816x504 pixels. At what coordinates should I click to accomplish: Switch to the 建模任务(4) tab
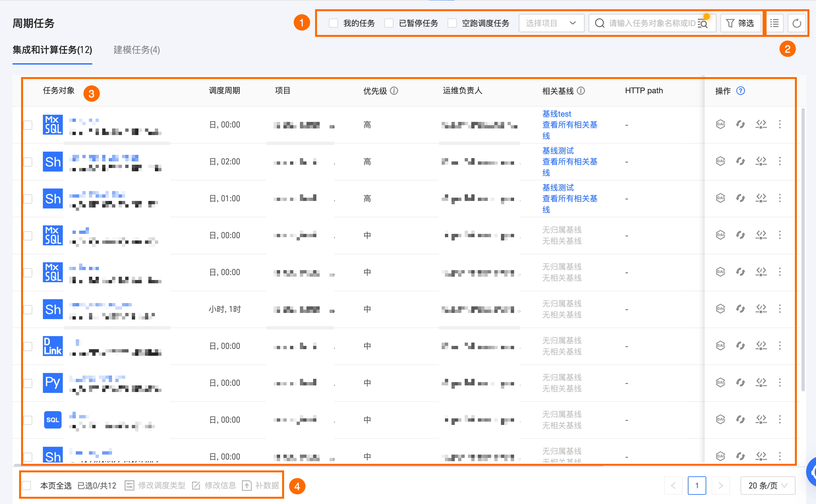(136, 50)
